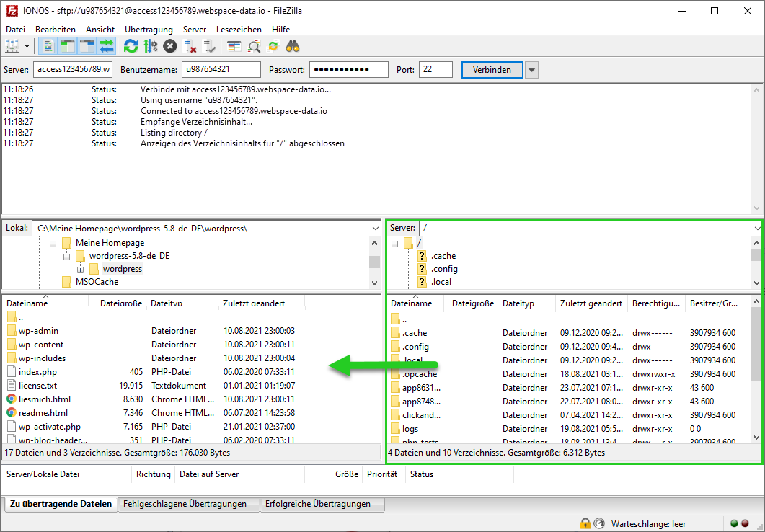Click the folder icon beside wp-admin
This screenshot has width=765, height=532.
click(12, 331)
